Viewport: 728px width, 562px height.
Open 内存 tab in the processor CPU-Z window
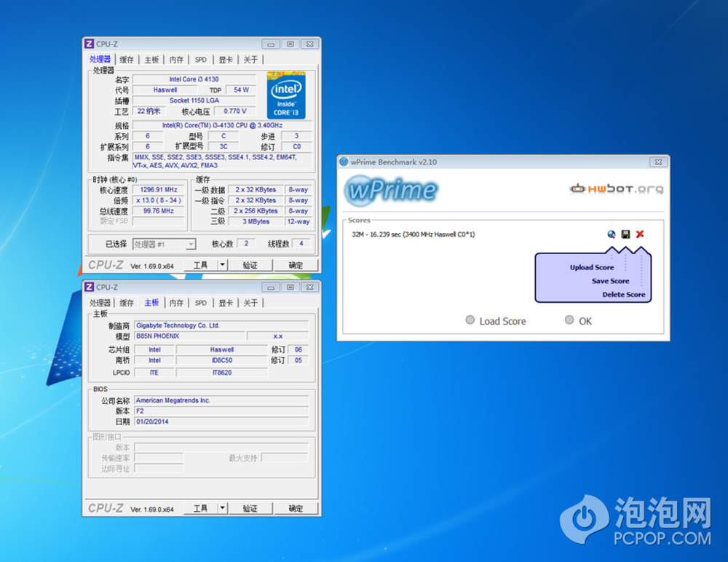176,60
